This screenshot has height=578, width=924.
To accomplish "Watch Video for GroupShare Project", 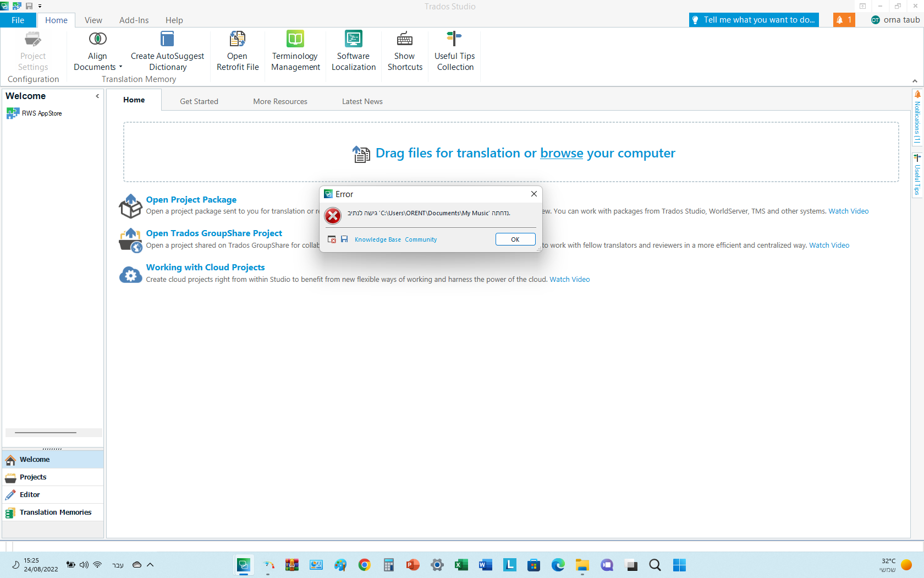I will 829,246.
